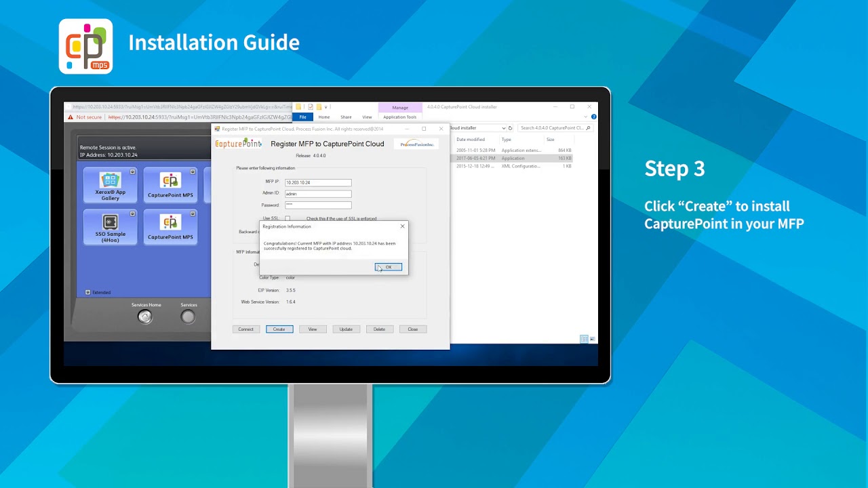Open the Manage contextual tab in Explorer
This screenshot has height=488, width=868.
[400, 108]
